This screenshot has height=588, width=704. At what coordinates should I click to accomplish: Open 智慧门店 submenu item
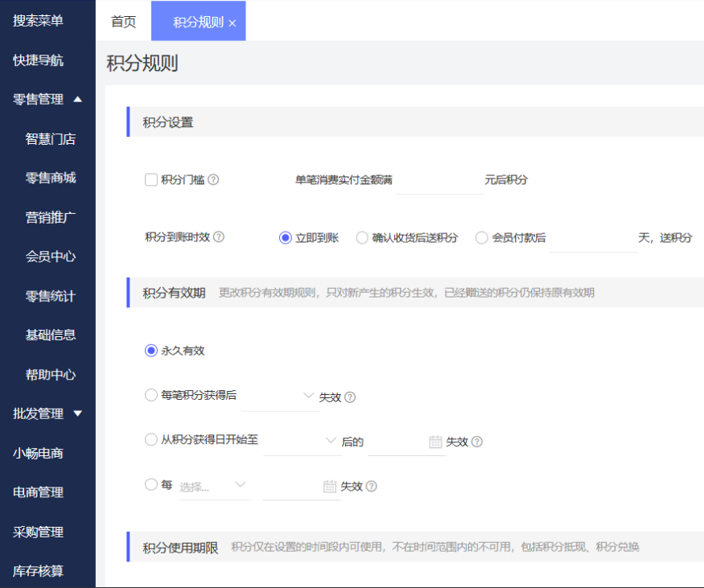[51, 138]
